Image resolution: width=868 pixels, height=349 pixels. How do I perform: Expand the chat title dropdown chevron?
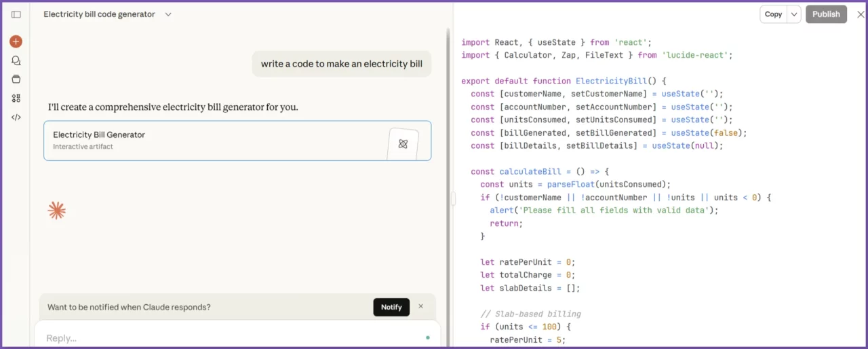[168, 14]
